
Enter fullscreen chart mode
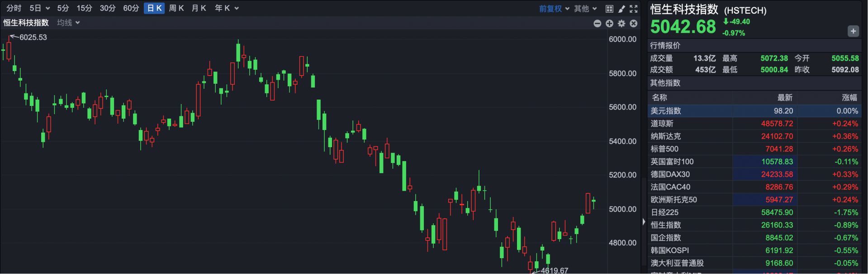point(634,9)
